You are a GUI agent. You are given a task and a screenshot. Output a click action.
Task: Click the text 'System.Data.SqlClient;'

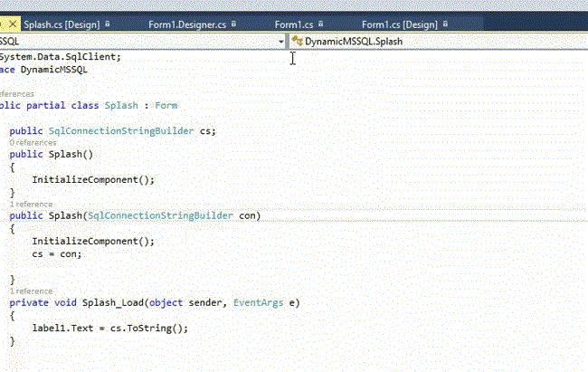pos(61,57)
